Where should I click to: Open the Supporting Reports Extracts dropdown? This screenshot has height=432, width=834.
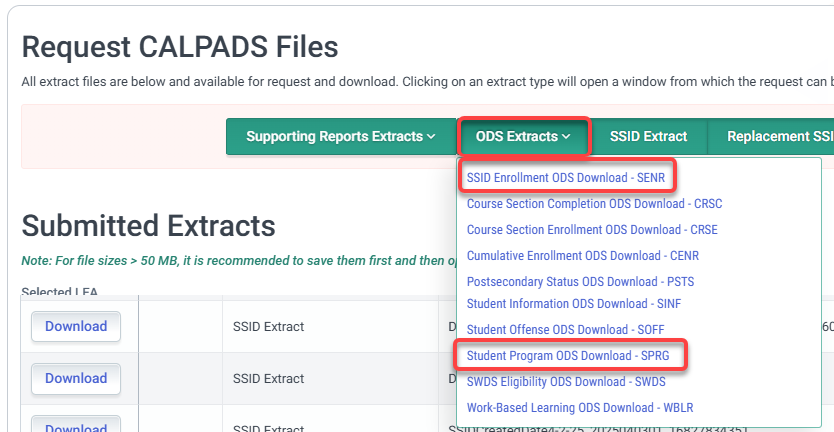click(341, 137)
